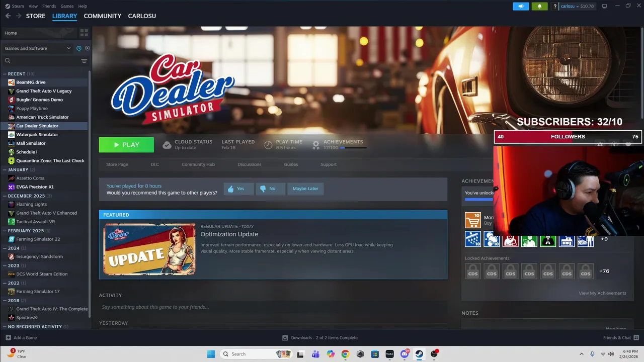The image size is (644, 362).
Task: Open the CARLOSU profile tab
Action: coord(142,16)
